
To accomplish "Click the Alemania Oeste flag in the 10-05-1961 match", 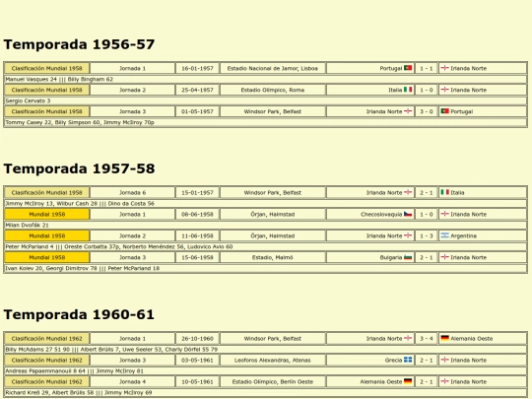I will 408,381.
